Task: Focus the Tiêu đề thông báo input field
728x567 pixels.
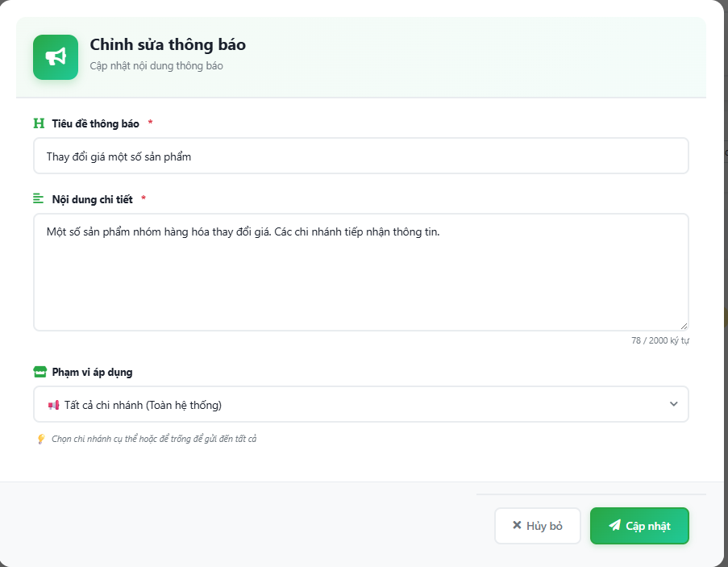Action: [360, 156]
